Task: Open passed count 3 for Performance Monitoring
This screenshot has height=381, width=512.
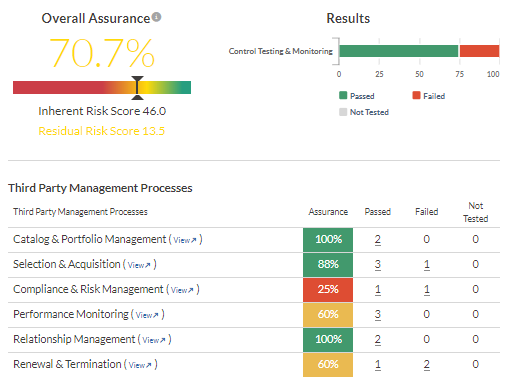Action: [x=377, y=314]
